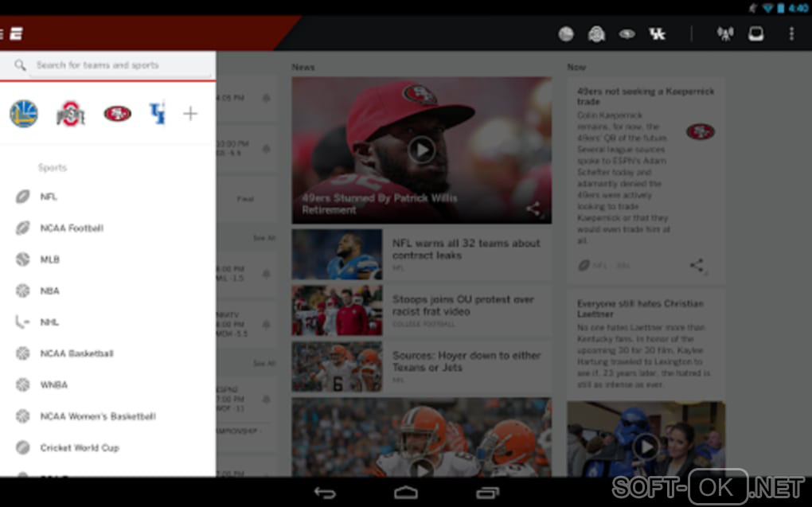Image resolution: width=812 pixels, height=507 pixels.
Task: Open 49ers not seeking a Kaepernick trade
Action: pos(646,96)
